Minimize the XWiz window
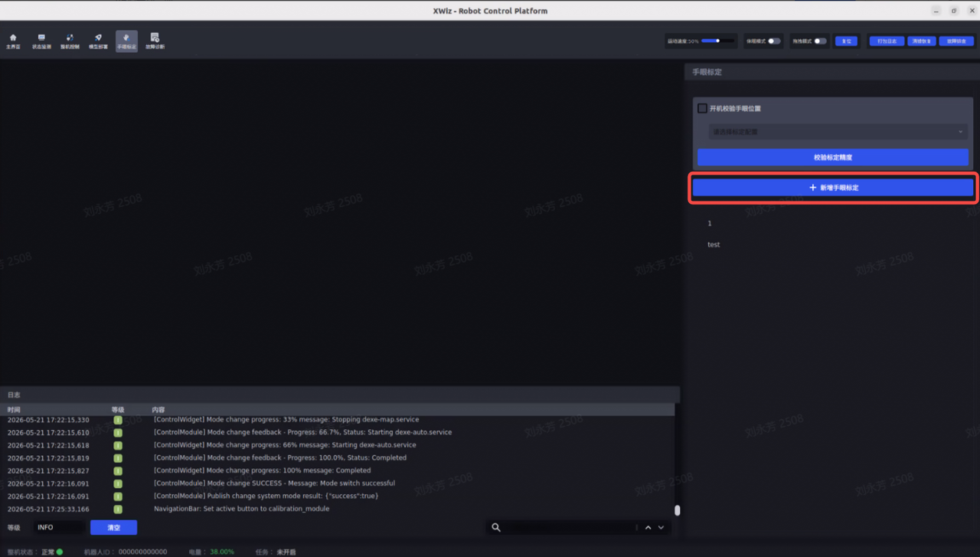980x557 pixels. click(x=936, y=11)
